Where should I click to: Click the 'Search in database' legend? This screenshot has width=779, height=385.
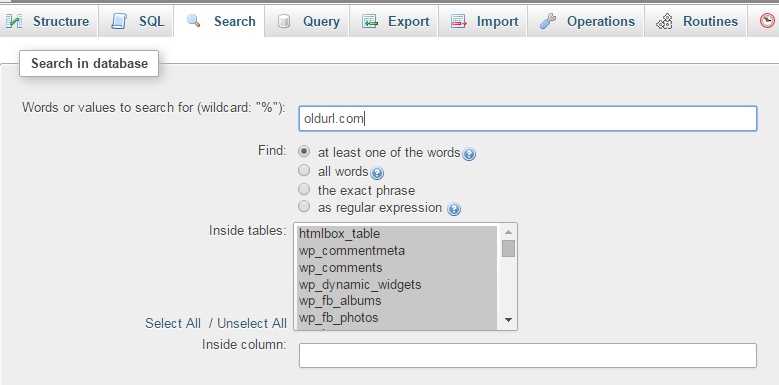pos(89,64)
